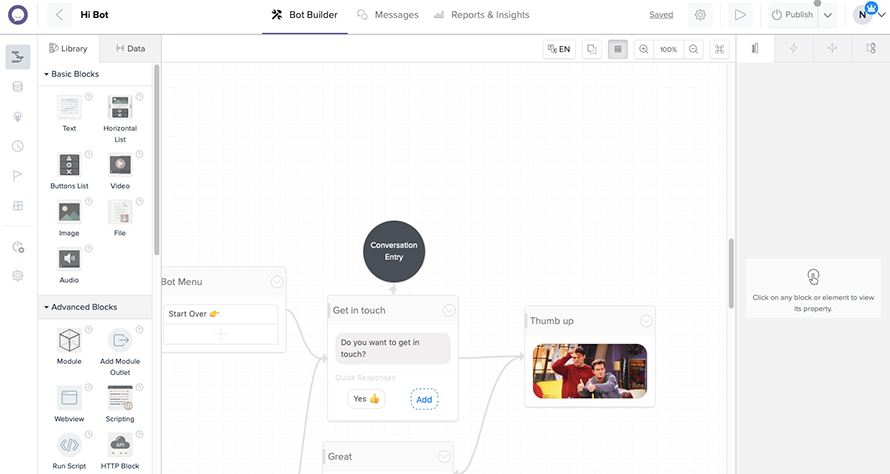The image size is (890, 474).
Task: Open the database sidebar icon
Action: coord(18,86)
